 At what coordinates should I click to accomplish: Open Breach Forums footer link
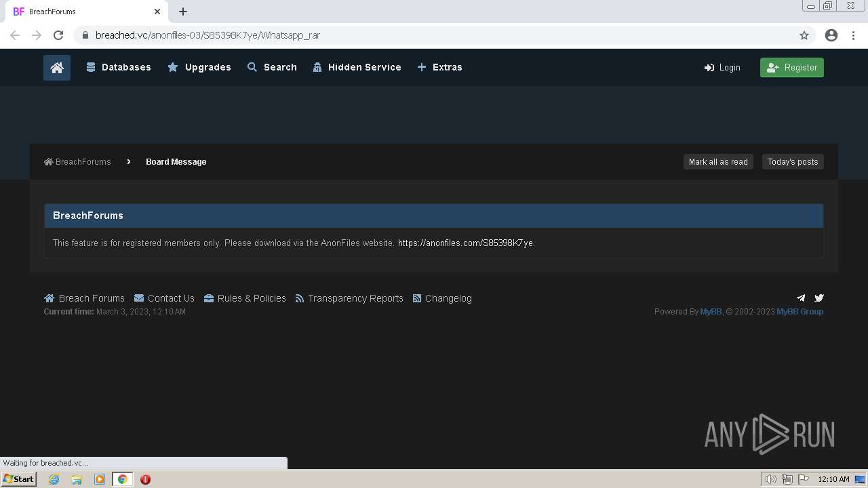pyautogui.click(x=84, y=298)
